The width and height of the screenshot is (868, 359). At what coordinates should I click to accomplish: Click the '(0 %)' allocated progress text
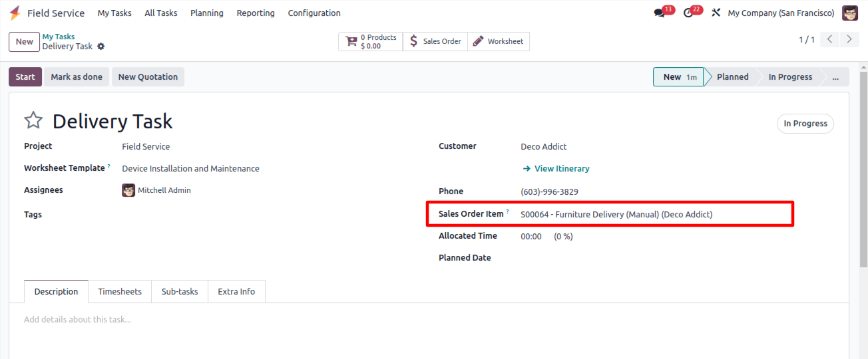point(563,236)
